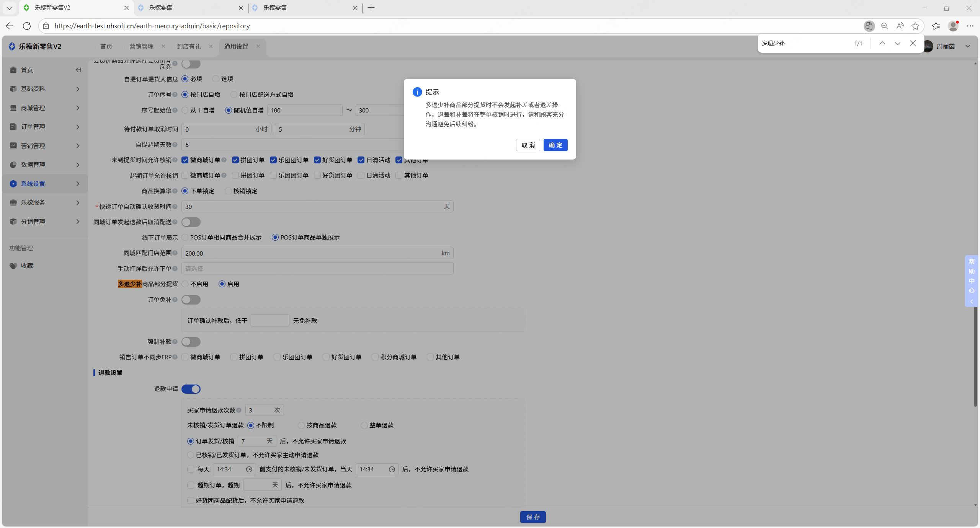Collapse the sidebar using the fold icon

(x=78, y=70)
